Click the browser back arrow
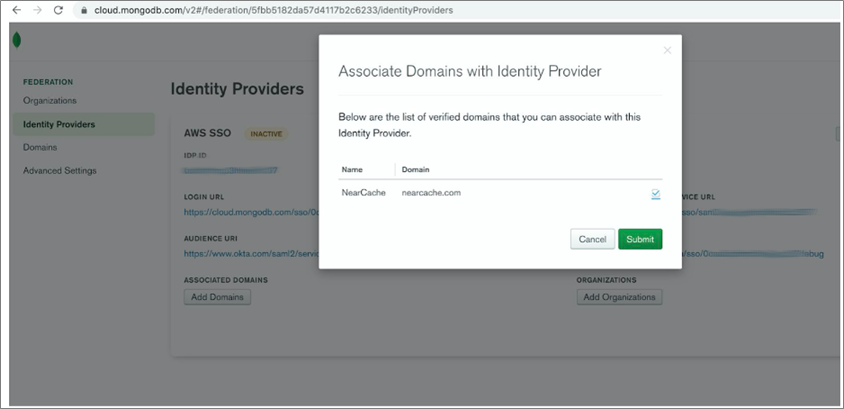The height and width of the screenshot is (409, 844). 17,10
